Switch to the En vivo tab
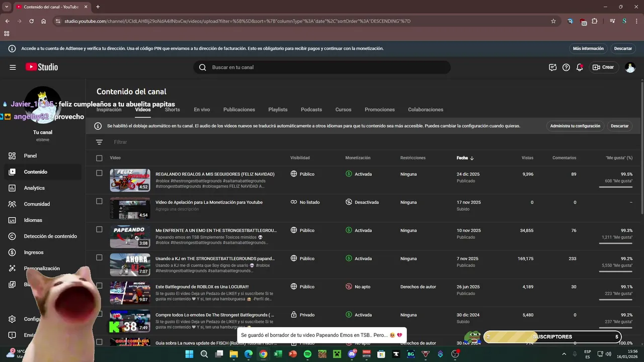This screenshot has width=644, height=362. [x=202, y=110]
